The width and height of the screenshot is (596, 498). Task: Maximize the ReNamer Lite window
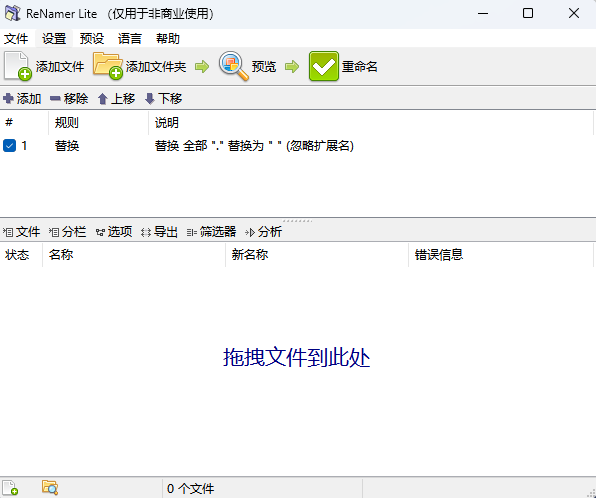528,14
